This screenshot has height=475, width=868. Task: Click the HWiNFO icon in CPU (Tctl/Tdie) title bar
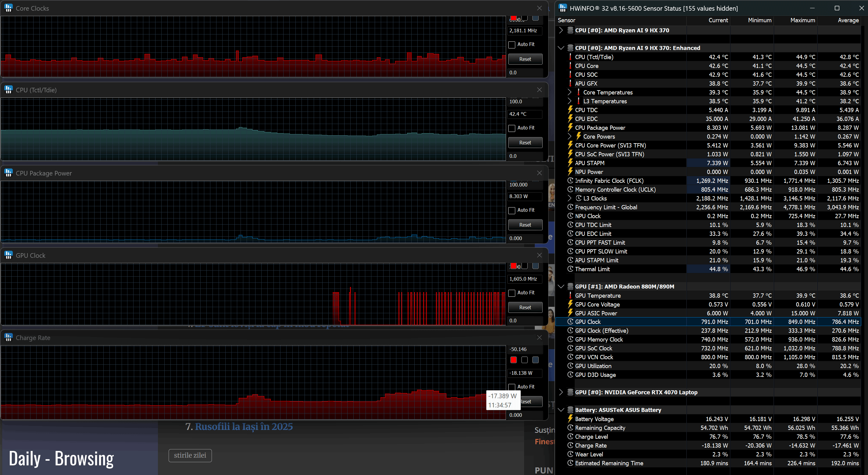coord(9,90)
